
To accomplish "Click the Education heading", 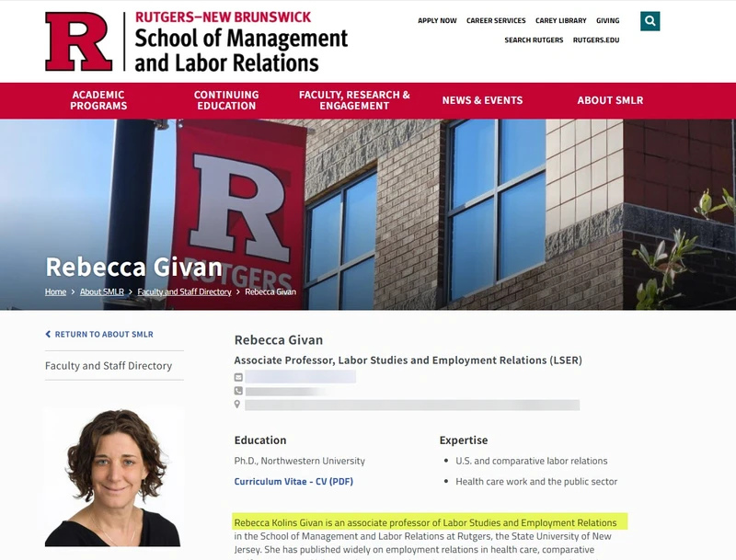I will [x=260, y=440].
